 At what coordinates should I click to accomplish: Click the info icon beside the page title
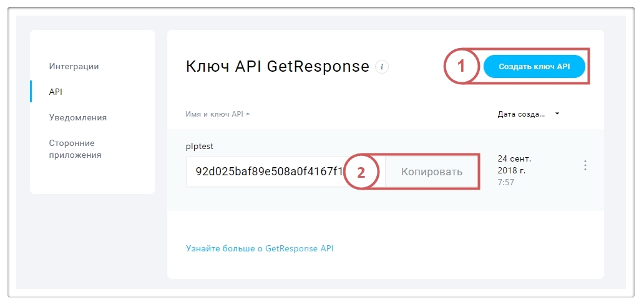[382, 67]
